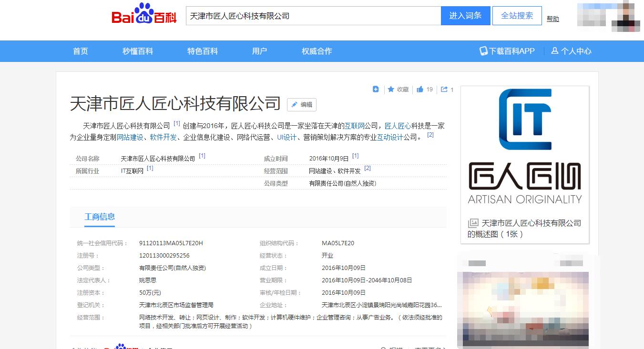Select organization code MA05L7E20
The height and width of the screenshot is (349, 644).
click(338, 243)
